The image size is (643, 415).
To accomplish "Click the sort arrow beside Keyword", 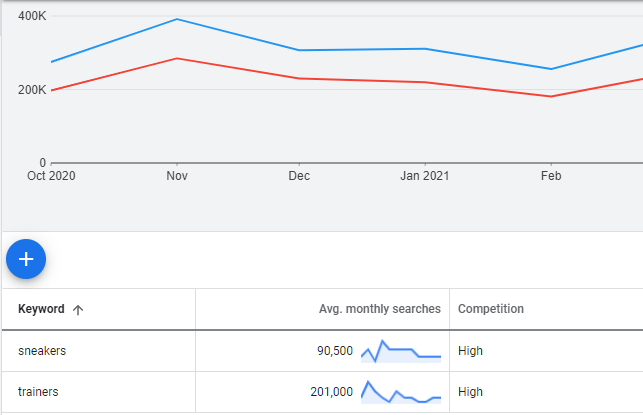I will pyautogui.click(x=78, y=310).
